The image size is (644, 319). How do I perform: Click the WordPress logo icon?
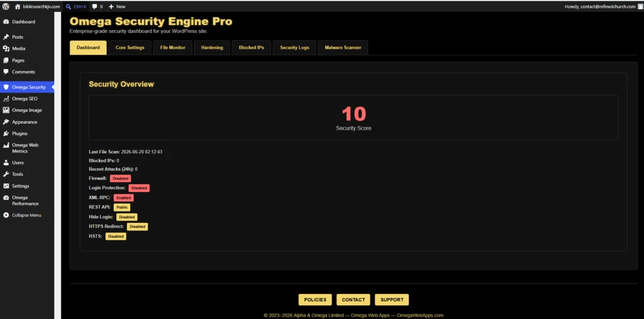tap(6, 6)
